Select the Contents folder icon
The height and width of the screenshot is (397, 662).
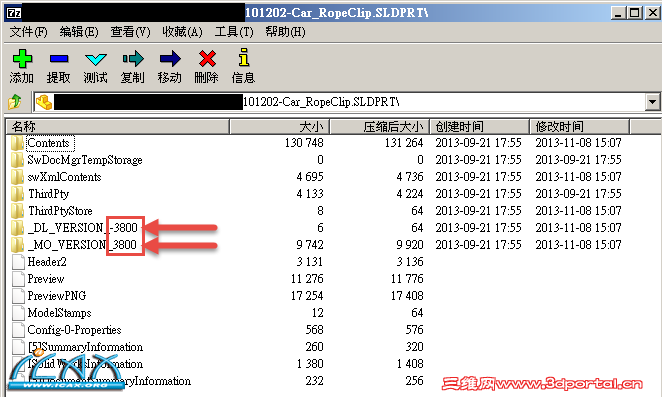[x=17, y=143]
